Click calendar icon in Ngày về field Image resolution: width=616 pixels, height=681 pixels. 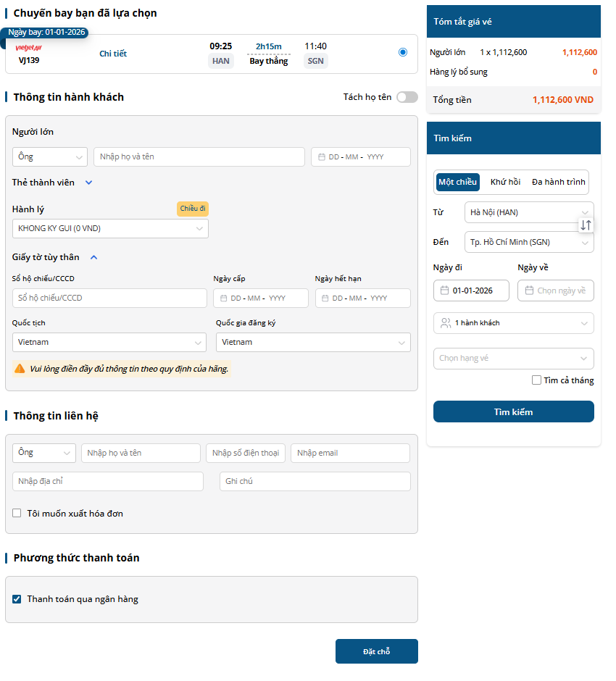click(x=528, y=291)
